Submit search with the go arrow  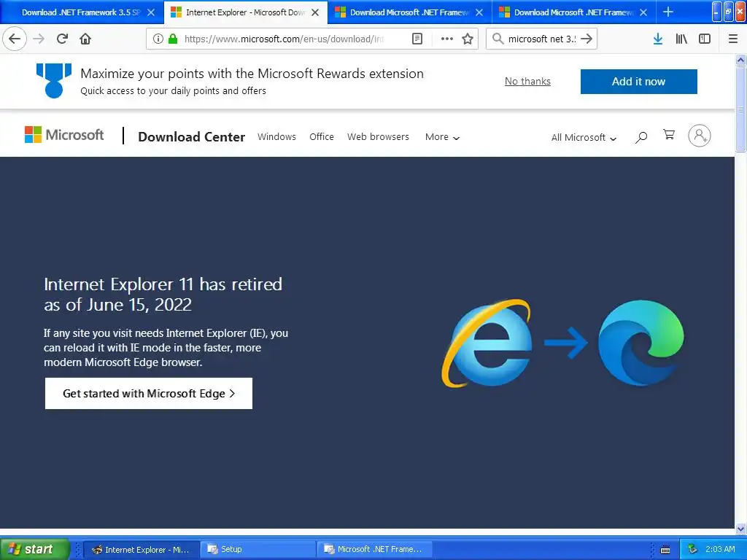587,39
